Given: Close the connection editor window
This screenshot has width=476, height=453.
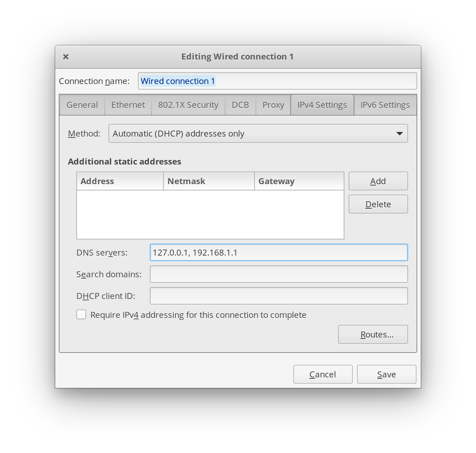Looking at the screenshot, I should (x=66, y=56).
